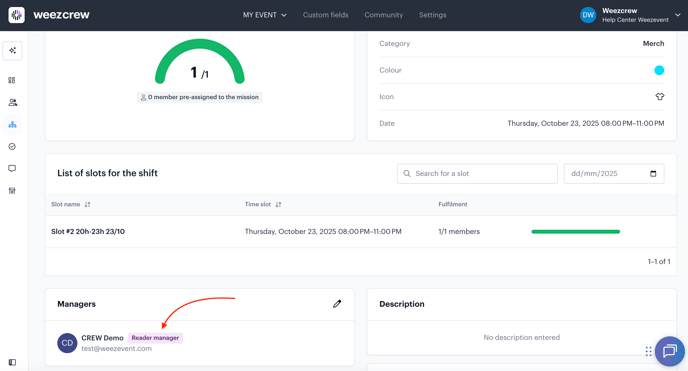
Task: Open the sliders settings sidebar icon
Action: [12, 190]
